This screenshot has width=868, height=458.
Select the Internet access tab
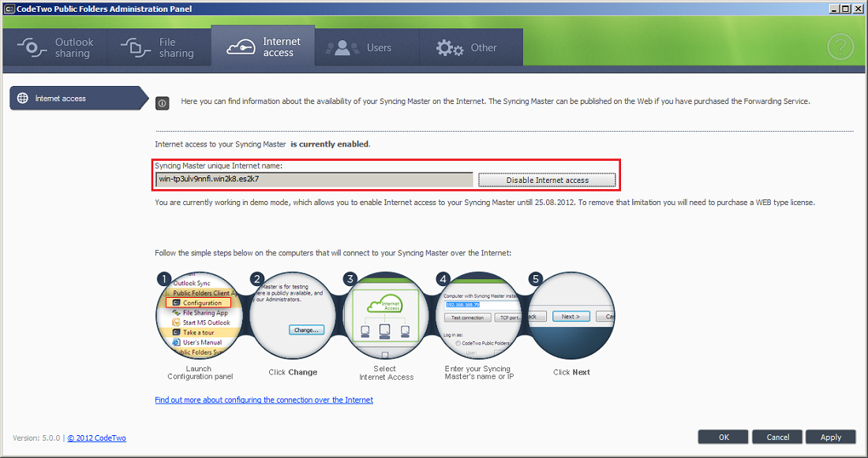(x=263, y=47)
